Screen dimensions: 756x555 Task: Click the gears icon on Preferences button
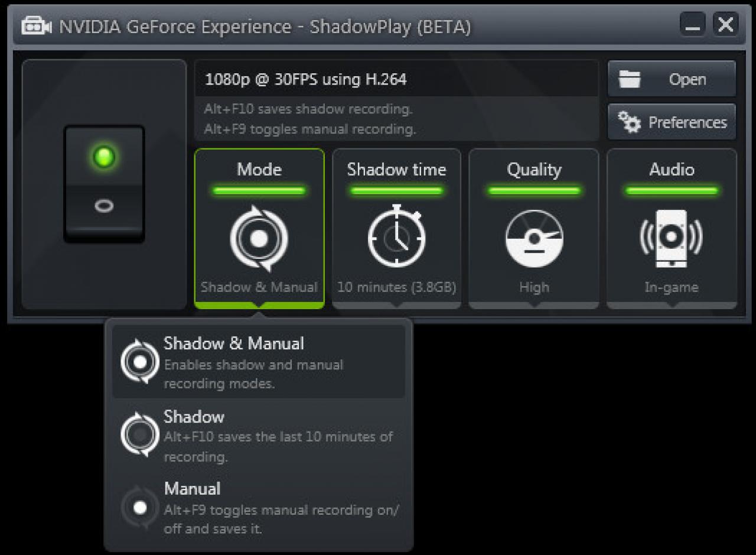(x=629, y=122)
